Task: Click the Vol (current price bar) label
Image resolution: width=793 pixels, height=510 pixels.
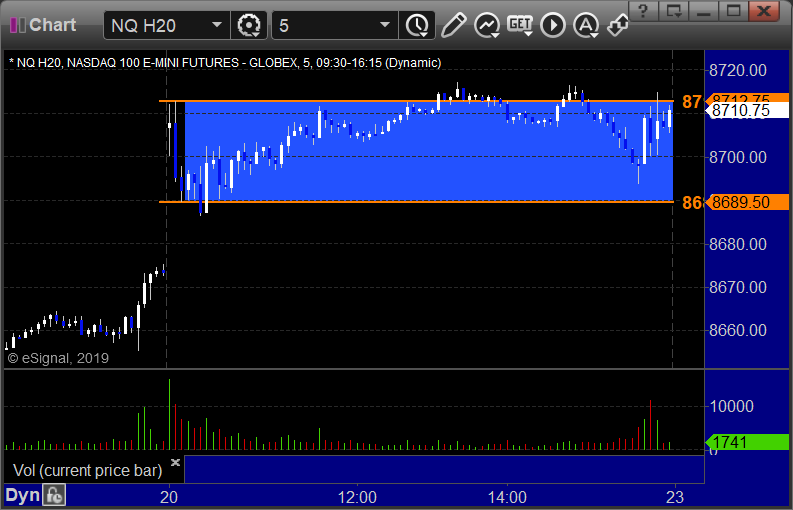Action: [x=87, y=471]
